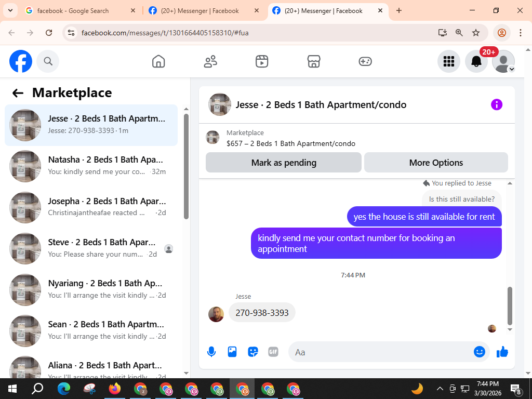The height and width of the screenshot is (399, 532).
Task: Open Steve conversation in list
Action: click(x=91, y=248)
